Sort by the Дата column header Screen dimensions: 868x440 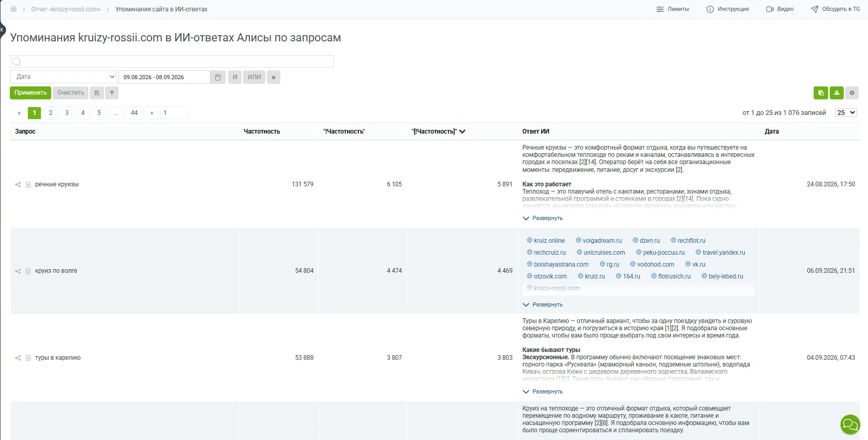[772, 131]
